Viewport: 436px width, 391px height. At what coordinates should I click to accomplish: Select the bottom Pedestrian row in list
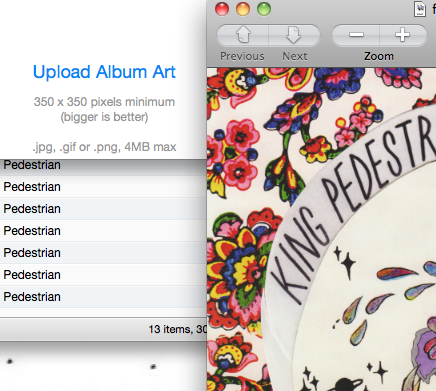(x=103, y=297)
